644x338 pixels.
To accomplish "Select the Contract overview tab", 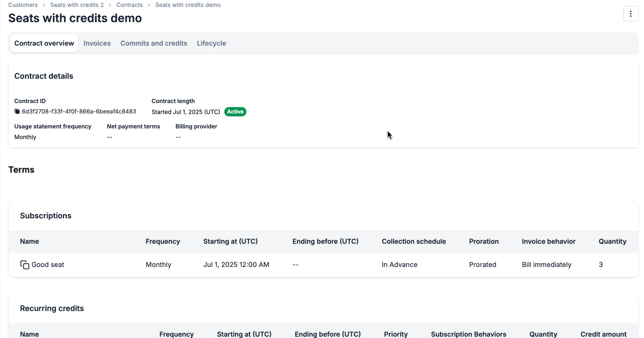I will [x=44, y=43].
